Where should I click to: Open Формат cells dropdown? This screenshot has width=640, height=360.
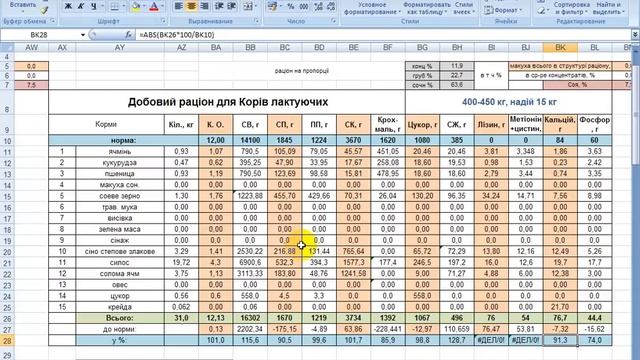pyautogui.click(x=503, y=10)
